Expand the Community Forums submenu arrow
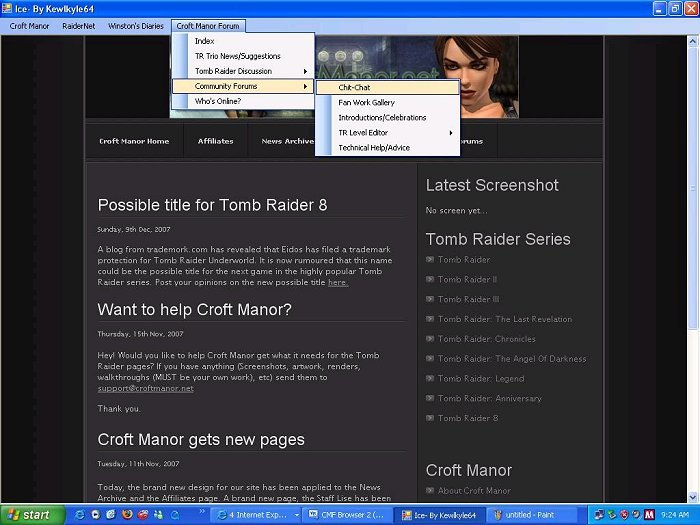The height and width of the screenshot is (525, 700). point(305,87)
